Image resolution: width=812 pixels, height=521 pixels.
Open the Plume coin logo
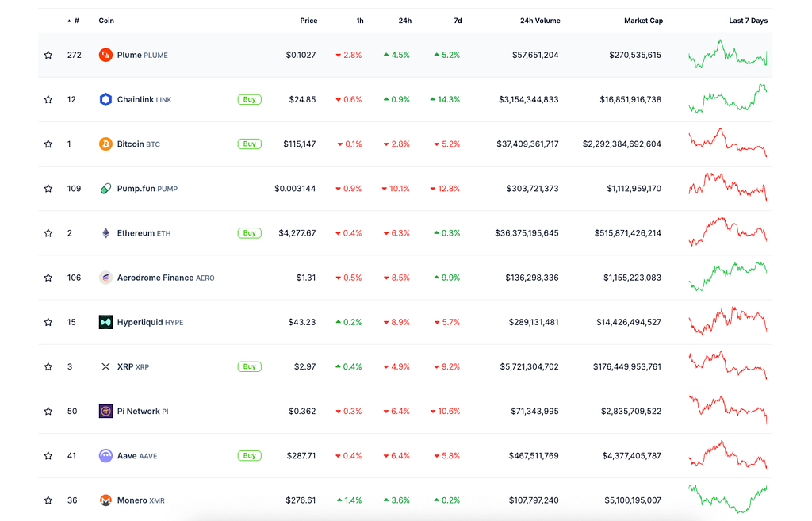(105, 55)
